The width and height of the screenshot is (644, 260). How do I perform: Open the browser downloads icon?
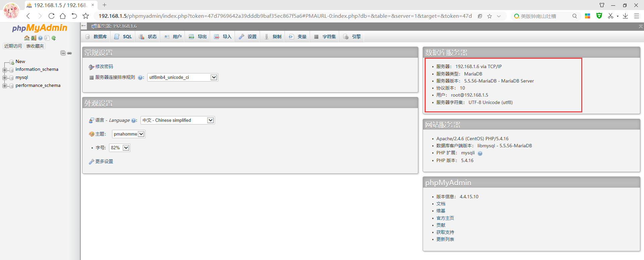pyautogui.click(x=625, y=16)
